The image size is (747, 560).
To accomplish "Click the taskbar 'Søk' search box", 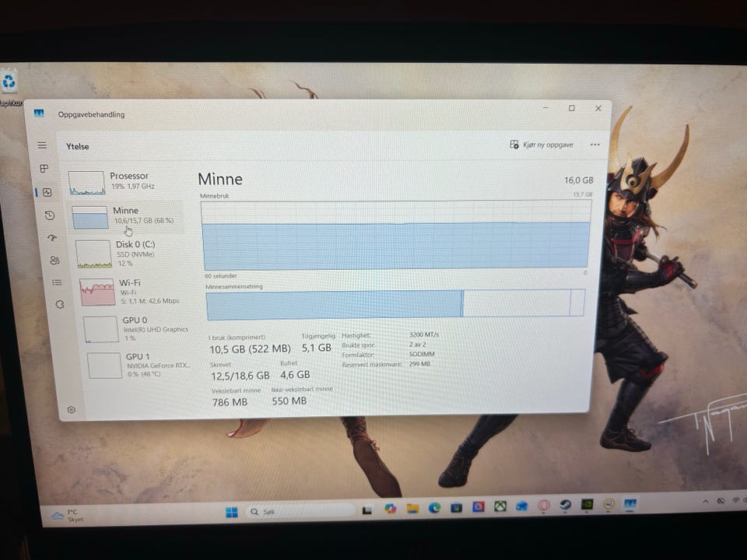I will (301, 512).
